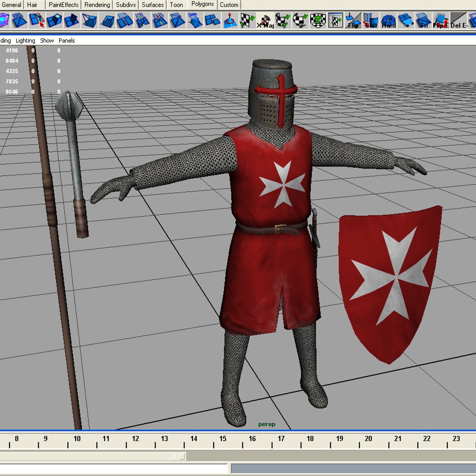The image size is (476, 476).
Task: Click the Duplicate Face shelf icon
Action: [x=195, y=21]
